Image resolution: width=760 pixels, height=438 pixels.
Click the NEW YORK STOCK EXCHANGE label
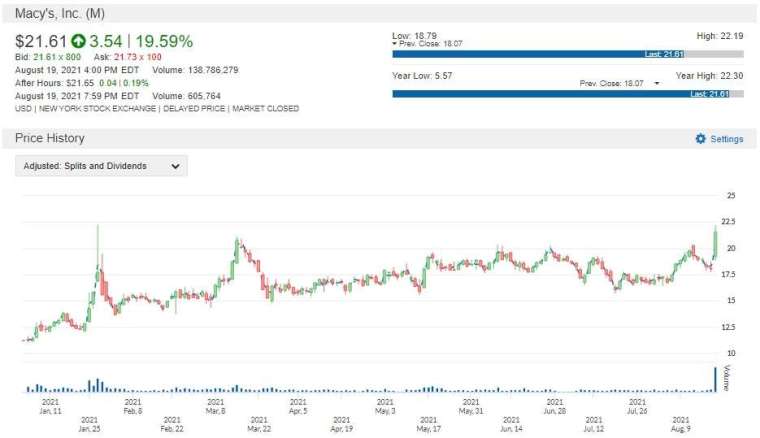pyautogui.click(x=97, y=109)
